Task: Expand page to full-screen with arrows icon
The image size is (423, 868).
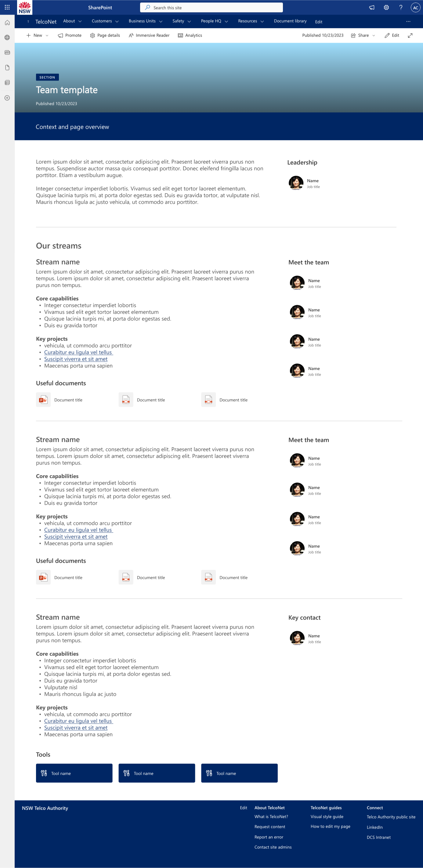Action: [410, 35]
